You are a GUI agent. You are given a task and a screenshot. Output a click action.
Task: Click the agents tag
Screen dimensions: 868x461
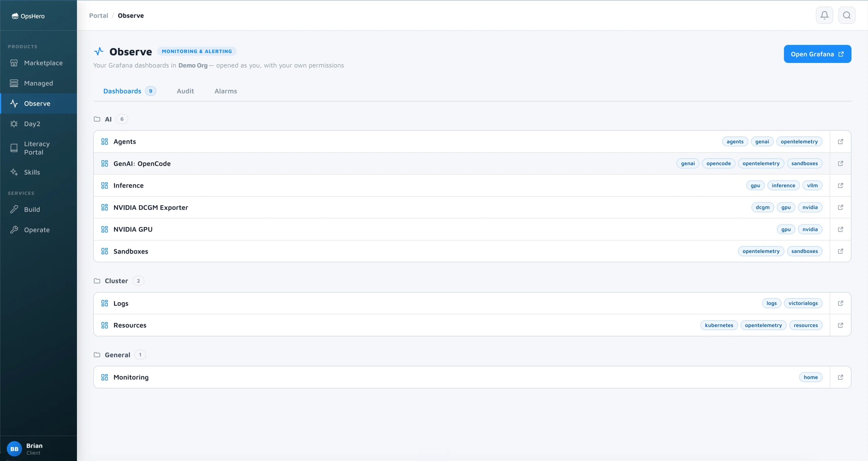click(735, 142)
